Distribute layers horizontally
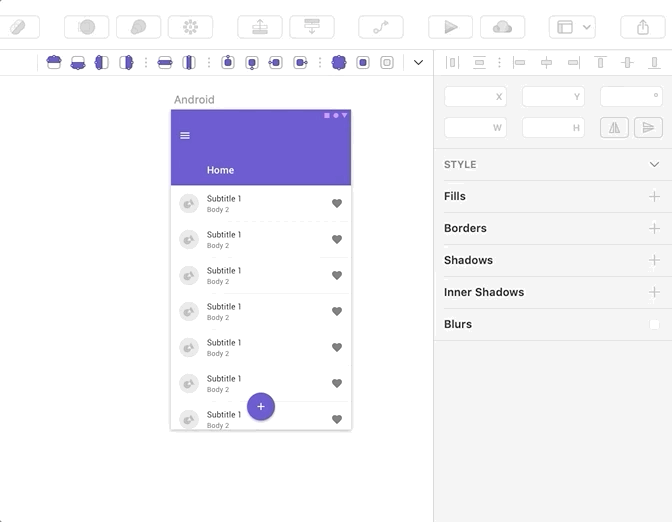 tap(452, 63)
